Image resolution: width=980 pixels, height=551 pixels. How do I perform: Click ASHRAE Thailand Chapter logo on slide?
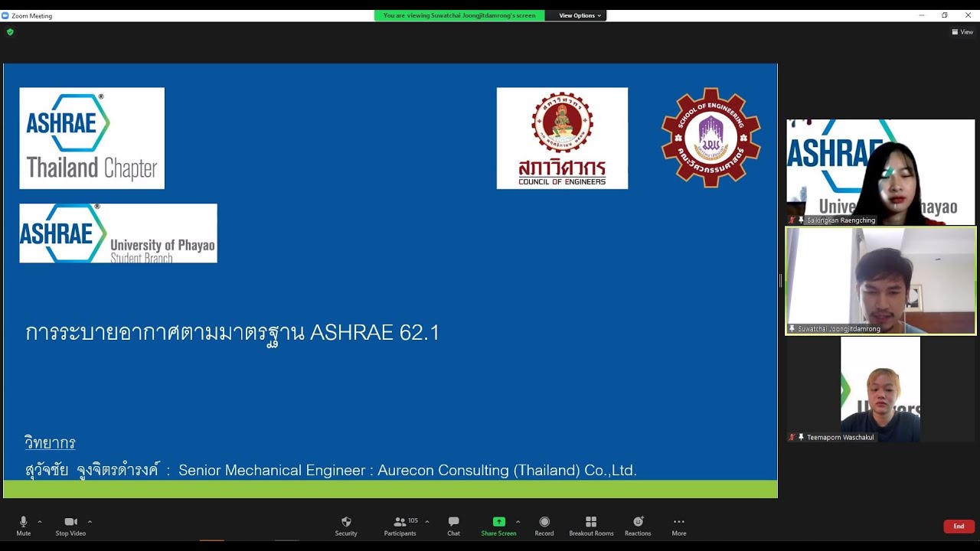point(92,138)
